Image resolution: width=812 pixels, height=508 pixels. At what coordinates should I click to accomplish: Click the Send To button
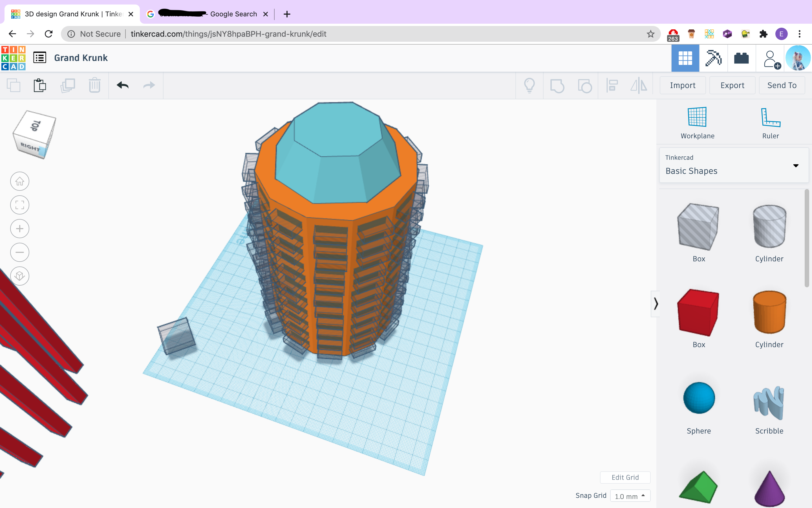click(782, 85)
